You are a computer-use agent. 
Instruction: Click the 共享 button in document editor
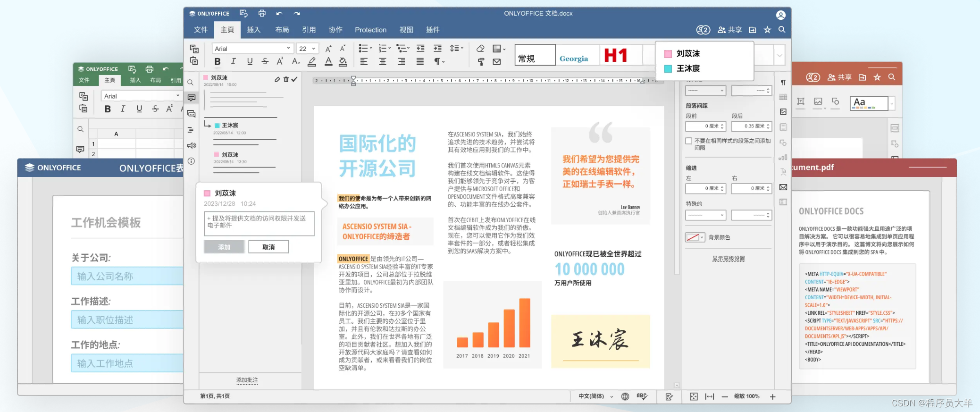click(x=730, y=30)
